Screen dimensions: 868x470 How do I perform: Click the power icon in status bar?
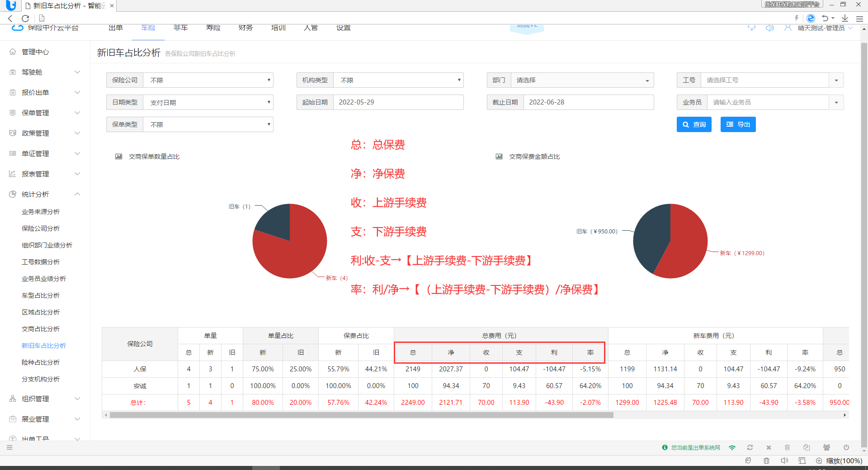(x=846, y=447)
